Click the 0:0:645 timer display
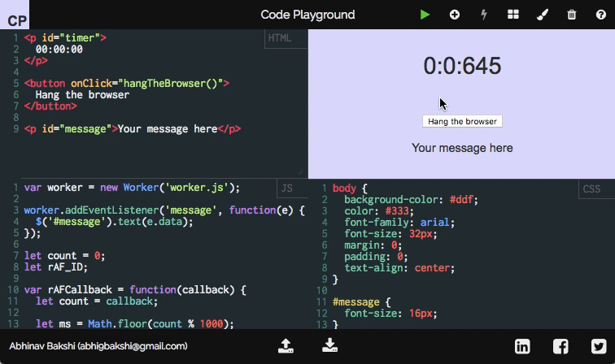The image size is (615, 364). 462,66
